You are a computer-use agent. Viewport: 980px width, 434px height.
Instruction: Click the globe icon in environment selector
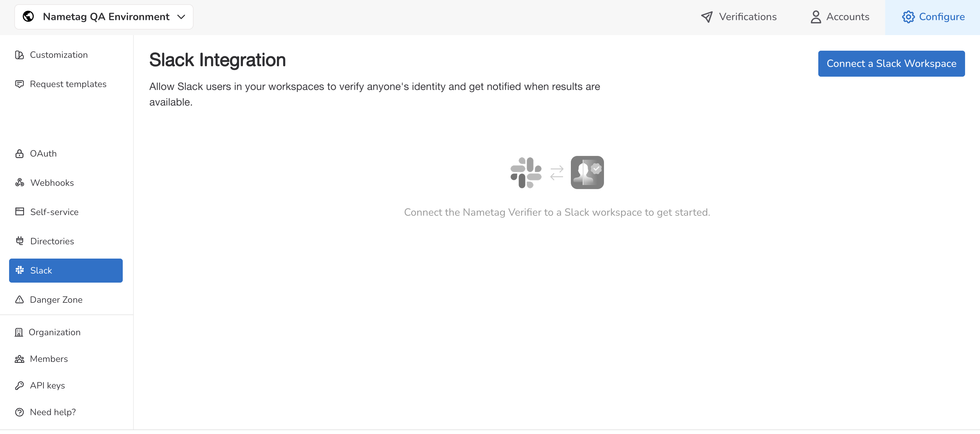pos(28,16)
